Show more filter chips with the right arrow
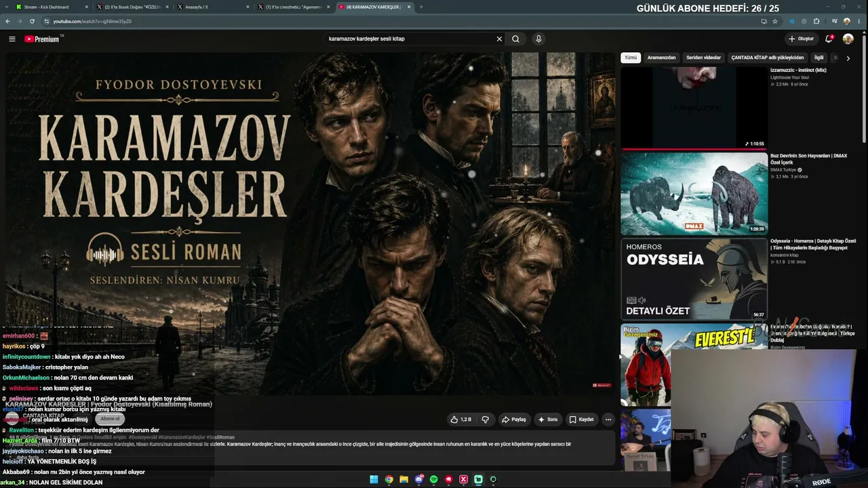The image size is (868, 488). [848, 58]
